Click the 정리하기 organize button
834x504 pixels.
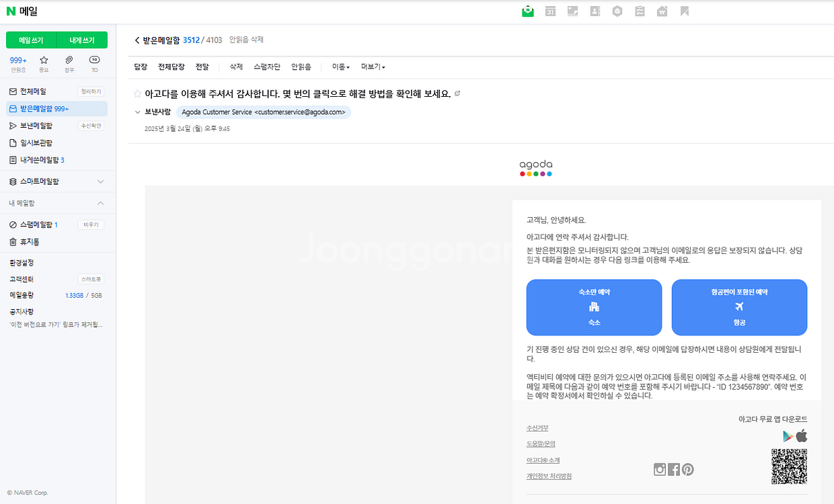tap(91, 91)
